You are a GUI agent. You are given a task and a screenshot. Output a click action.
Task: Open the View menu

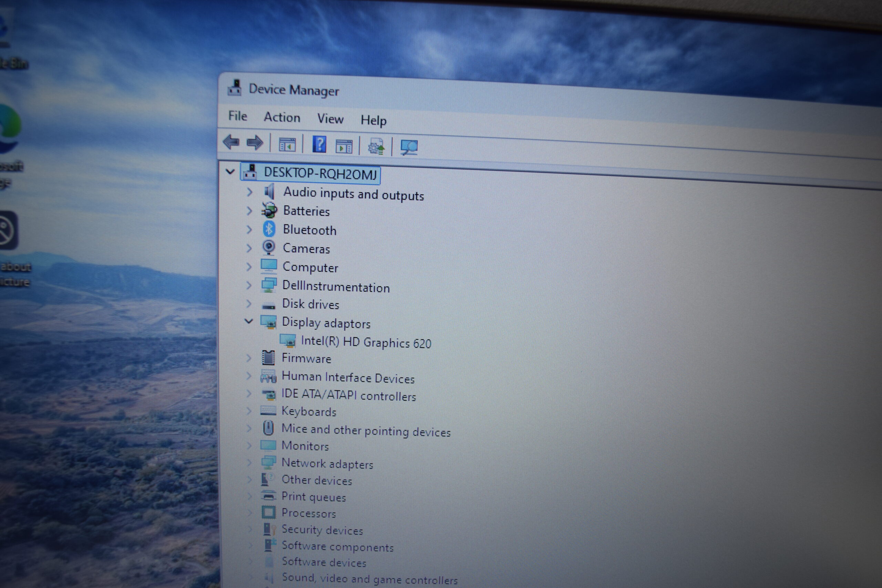point(330,119)
